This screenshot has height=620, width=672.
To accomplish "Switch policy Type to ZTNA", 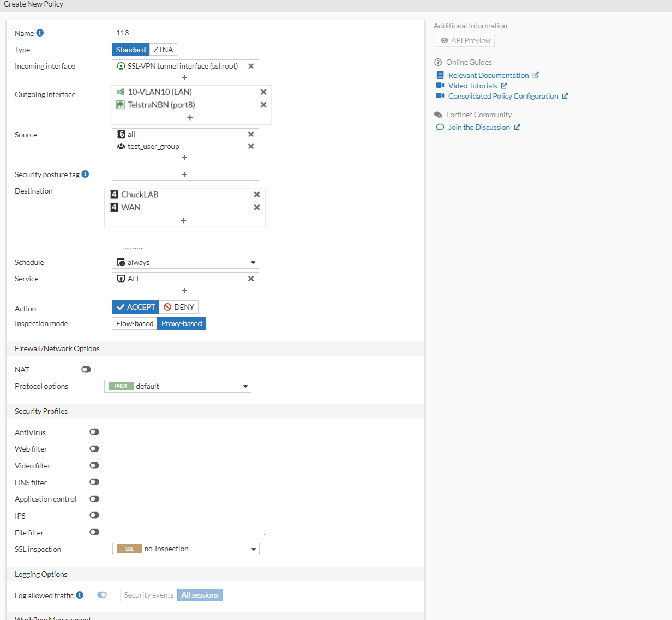I will [163, 49].
